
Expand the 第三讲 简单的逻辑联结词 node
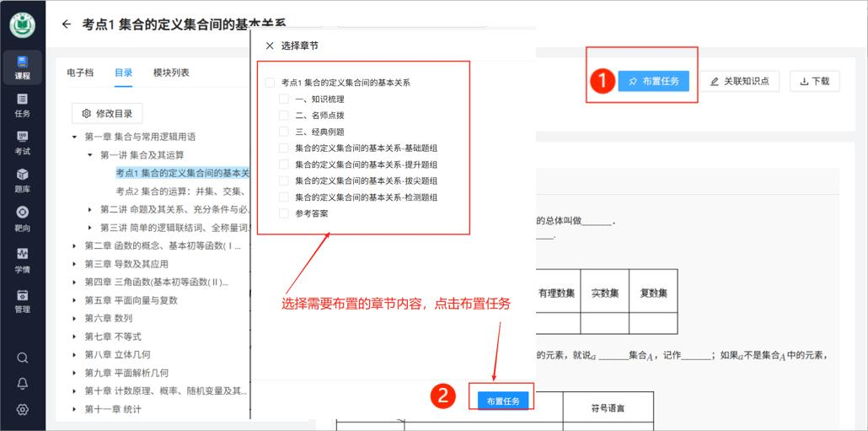tap(90, 228)
